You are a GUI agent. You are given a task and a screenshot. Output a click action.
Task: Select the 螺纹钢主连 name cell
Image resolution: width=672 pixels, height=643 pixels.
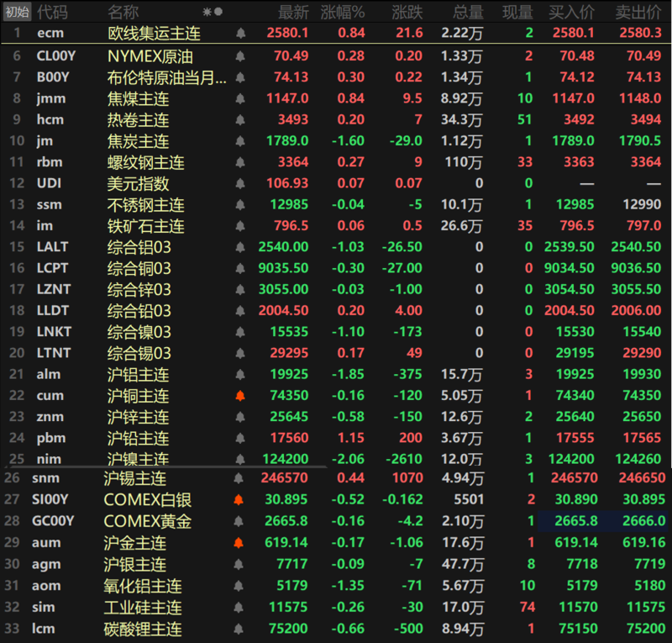(145, 162)
